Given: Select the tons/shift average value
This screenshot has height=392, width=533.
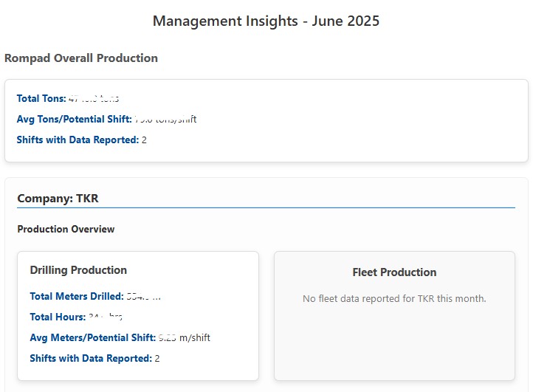Looking at the screenshot, I should pyautogui.click(x=165, y=119).
